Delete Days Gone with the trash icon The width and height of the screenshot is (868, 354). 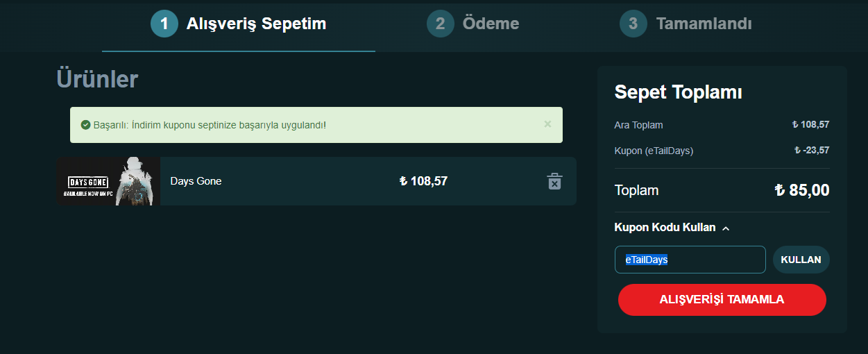coord(554,181)
